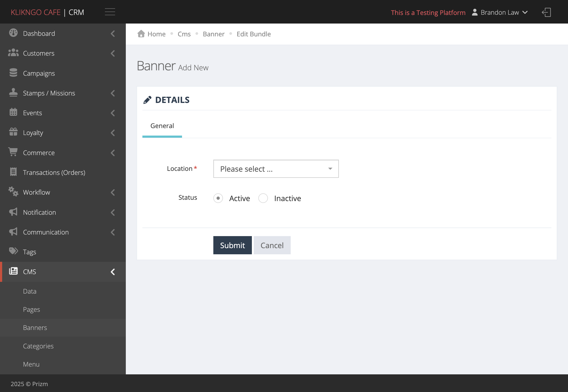Image resolution: width=568 pixels, height=392 pixels.
Task: Select the Active status radio button
Action: tap(218, 198)
